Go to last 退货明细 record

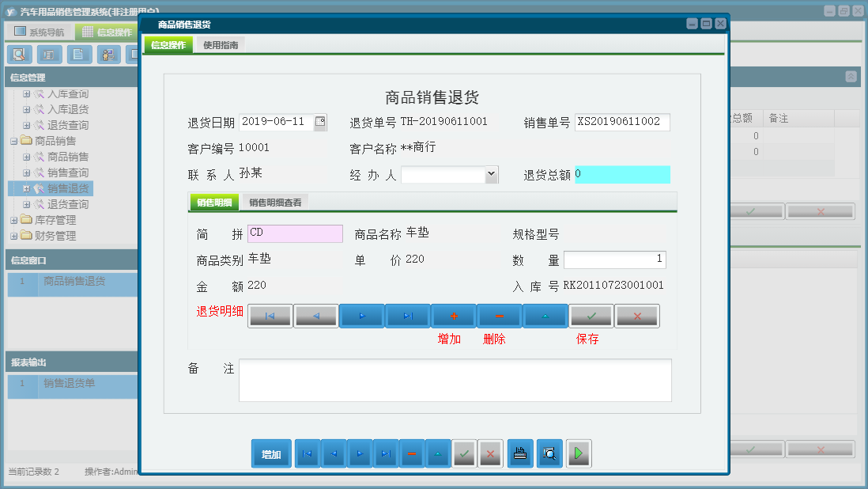[408, 316]
